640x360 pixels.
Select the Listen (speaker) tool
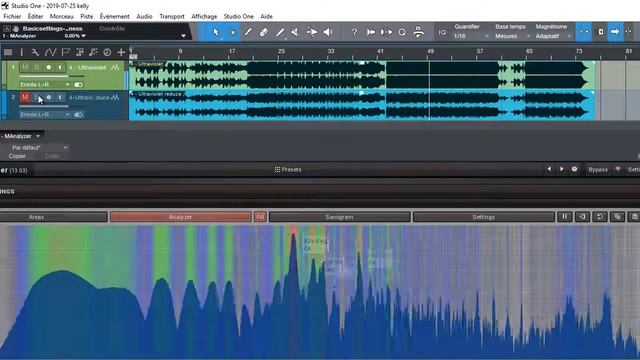pyautogui.click(x=328, y=32)
